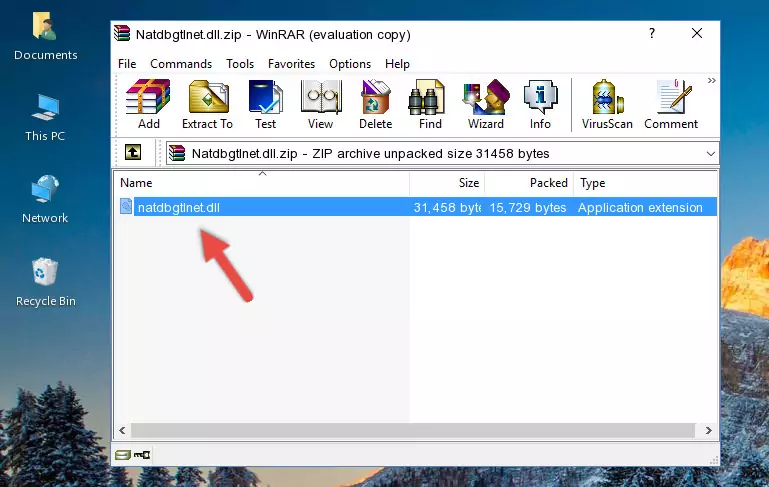Viewport: 769px width, 487px height.
Task: Click the horizontal scrollbar left arrow
Action: coord(123,430)
